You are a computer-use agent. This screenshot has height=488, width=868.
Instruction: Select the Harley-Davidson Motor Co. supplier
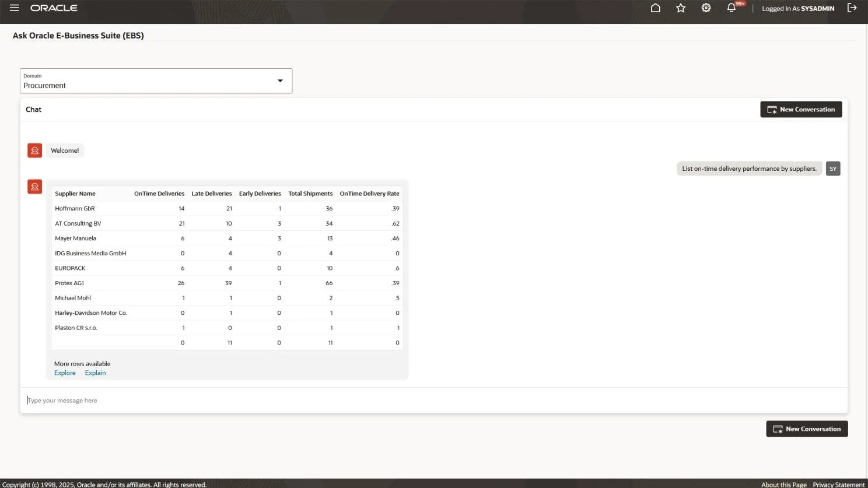coord(91,313)
